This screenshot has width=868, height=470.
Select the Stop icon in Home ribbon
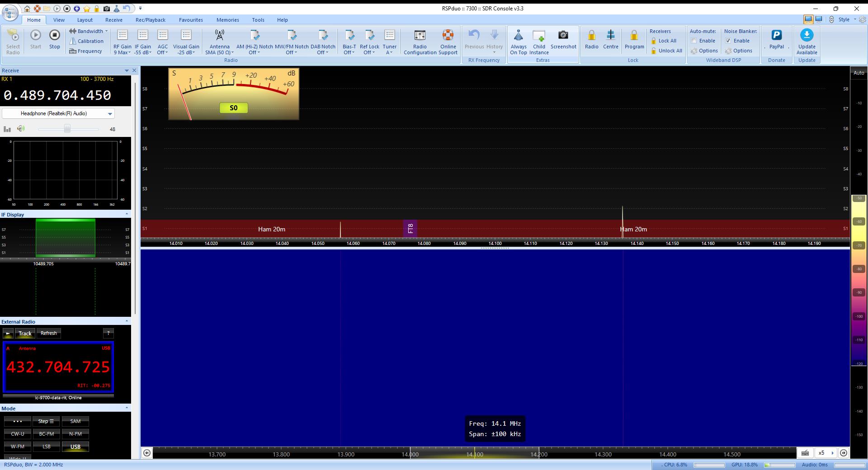coord(54,41)
